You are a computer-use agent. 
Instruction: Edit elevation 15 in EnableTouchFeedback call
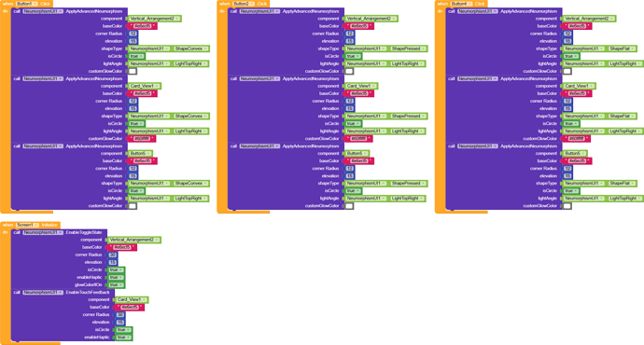[119, 323]
